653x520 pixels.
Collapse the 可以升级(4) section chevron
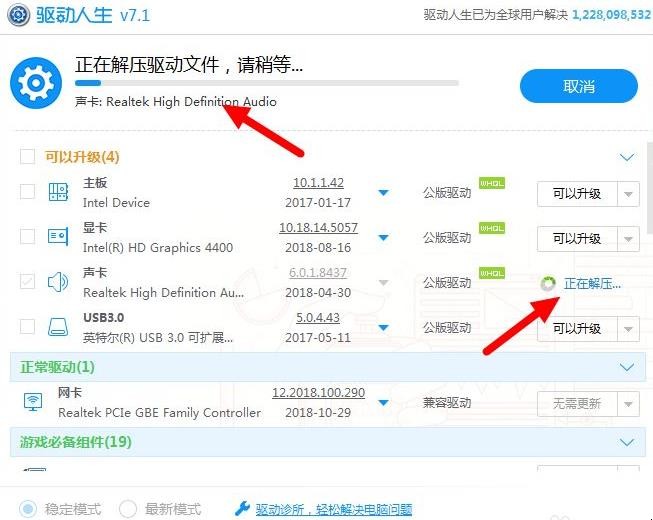point(627,157)
